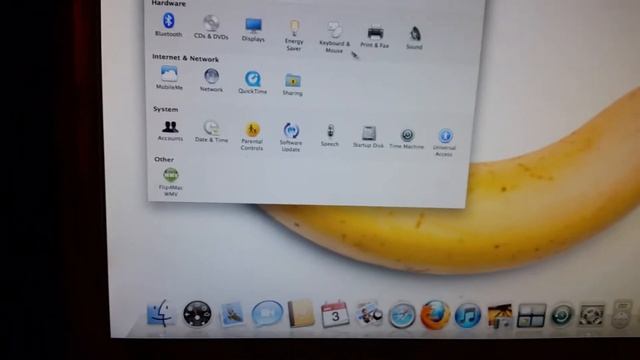Open Dashboard from the Dock
Viewport: 640px width, 360px height.
tap(197, 314)
